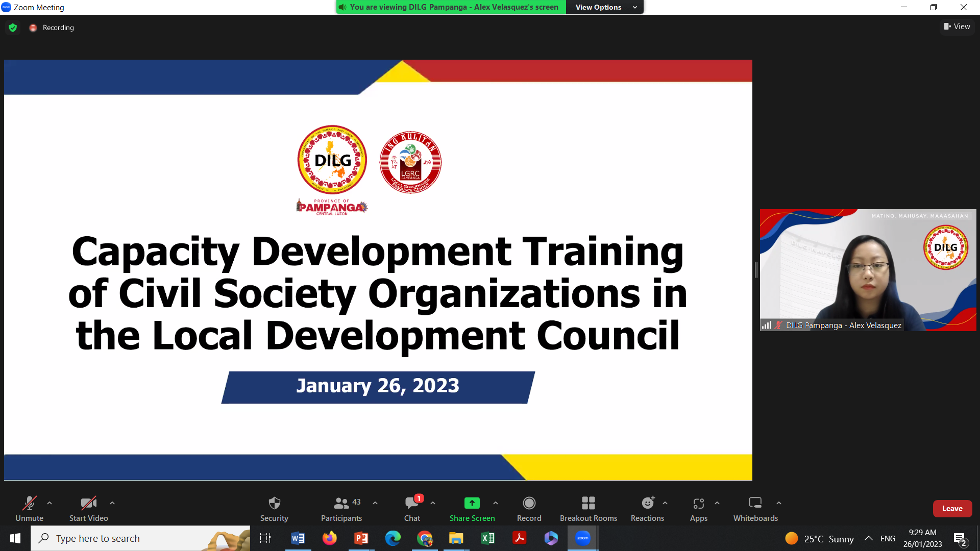Open Word from the taskbar
This screenshot has width=980, height=551.
tap(298, 538)
